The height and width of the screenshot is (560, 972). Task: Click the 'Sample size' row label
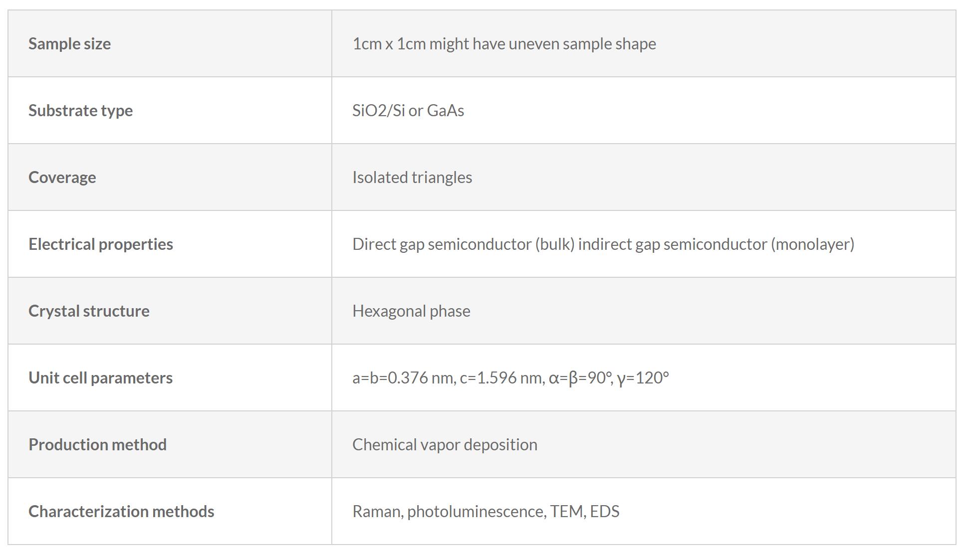(x=69, y=44)
